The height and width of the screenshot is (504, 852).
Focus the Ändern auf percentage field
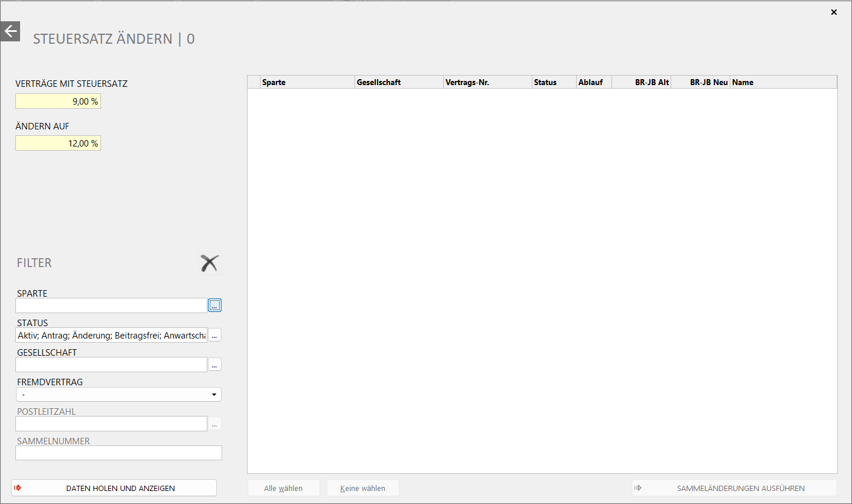pyautogui.click(x=58, y=144)
